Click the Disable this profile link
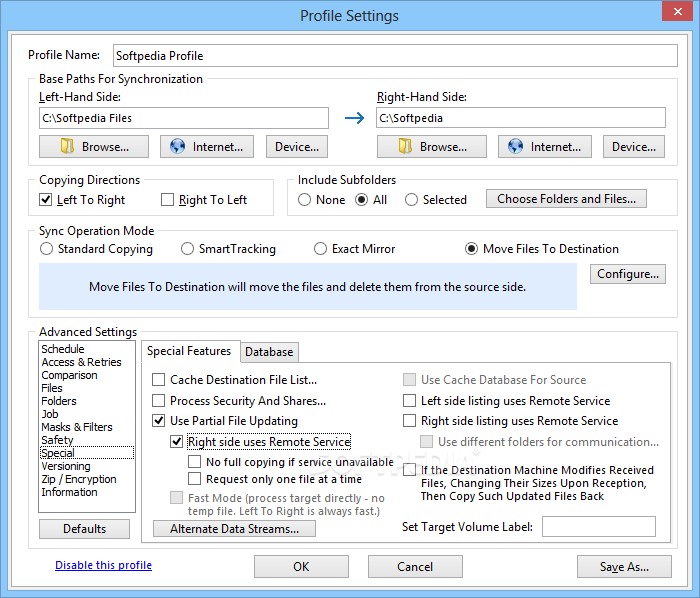Viewport: 700px width, 598px height. (x=104, y=565)
